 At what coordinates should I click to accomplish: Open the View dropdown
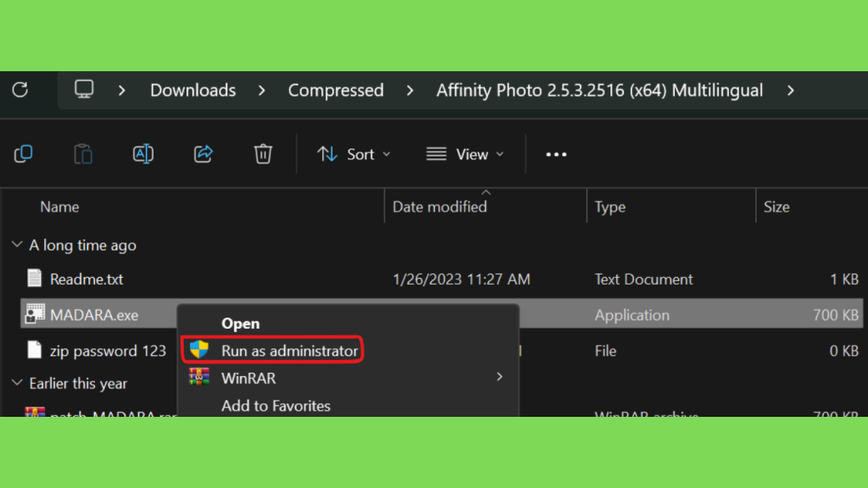click(465, 154)
